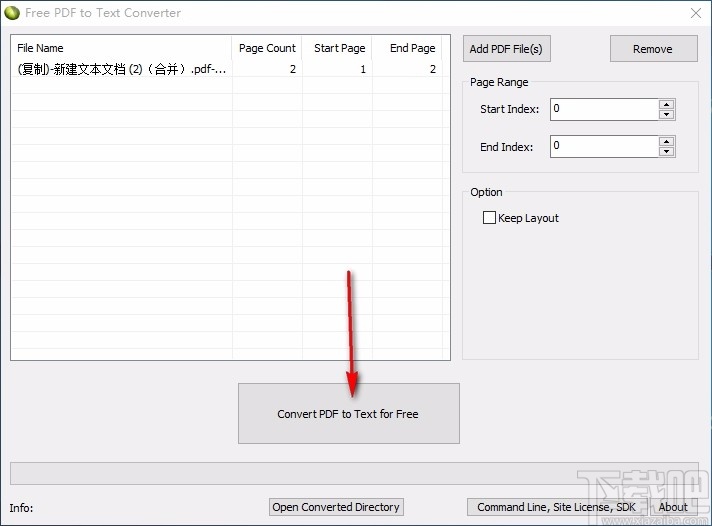Click the End Page column header

pos(407,48)
